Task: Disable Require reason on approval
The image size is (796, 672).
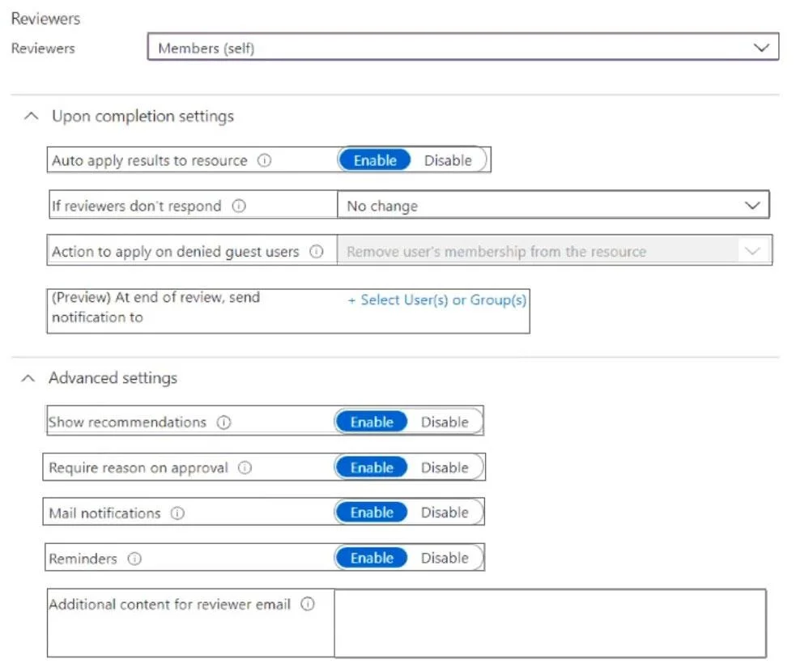Action: (445, 467)
